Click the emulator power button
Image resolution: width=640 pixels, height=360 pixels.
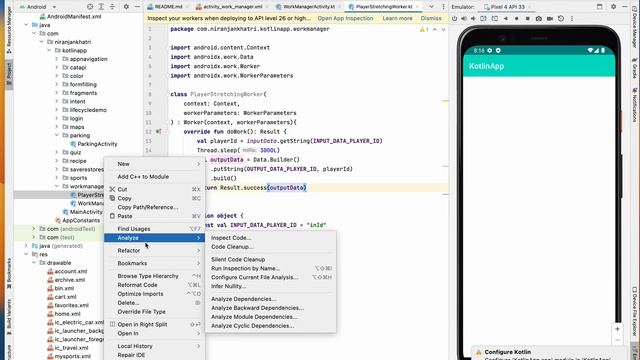pyautogui.click(x=454, y=18)
